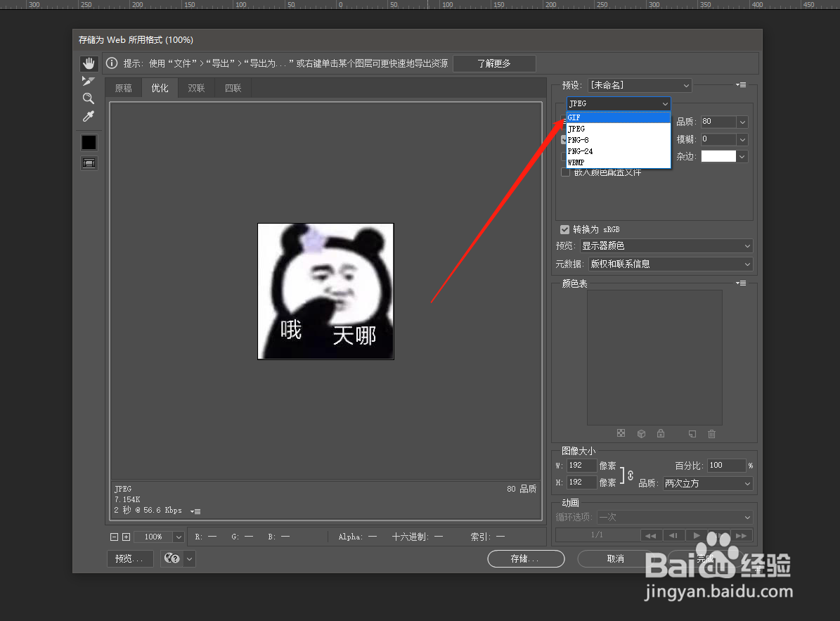The width and height of the screenshot is (840, 621).
Task: Click the lock color icon
Action: (x=661, y=433)
